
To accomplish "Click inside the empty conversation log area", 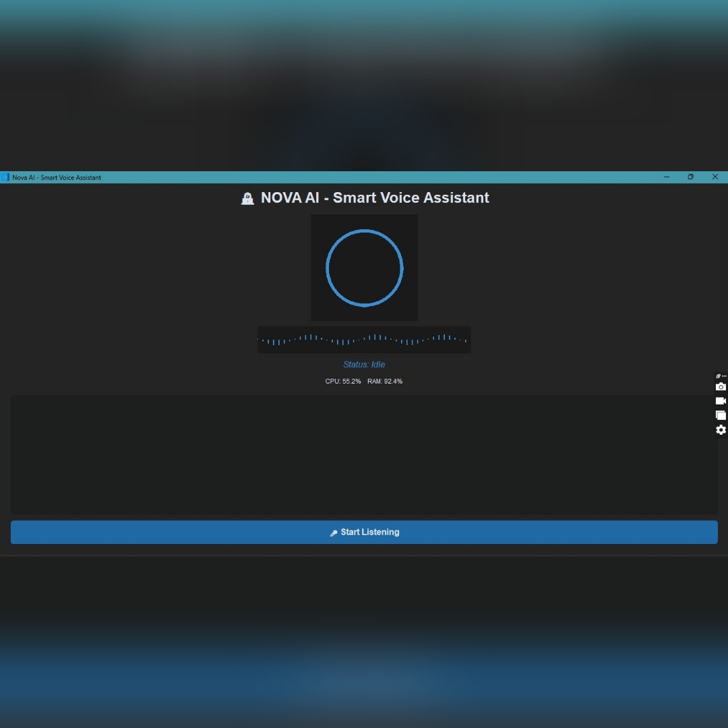I will pos(364,454).
